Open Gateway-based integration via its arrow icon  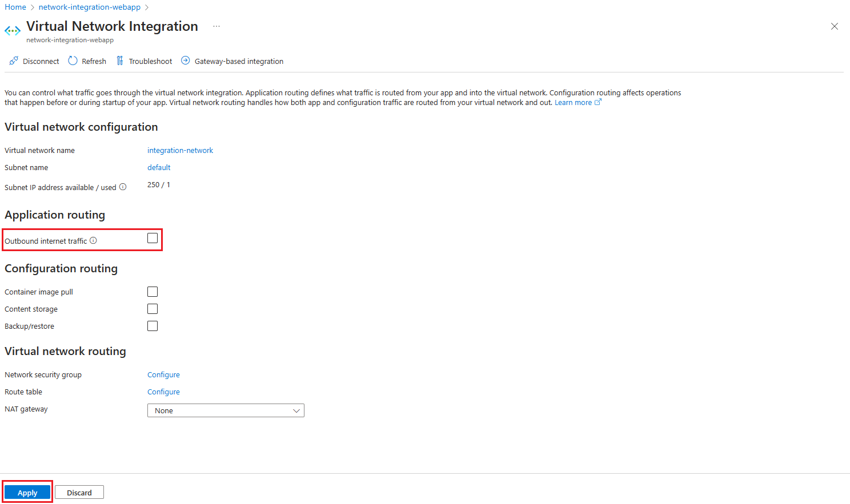tap(185, 60)
